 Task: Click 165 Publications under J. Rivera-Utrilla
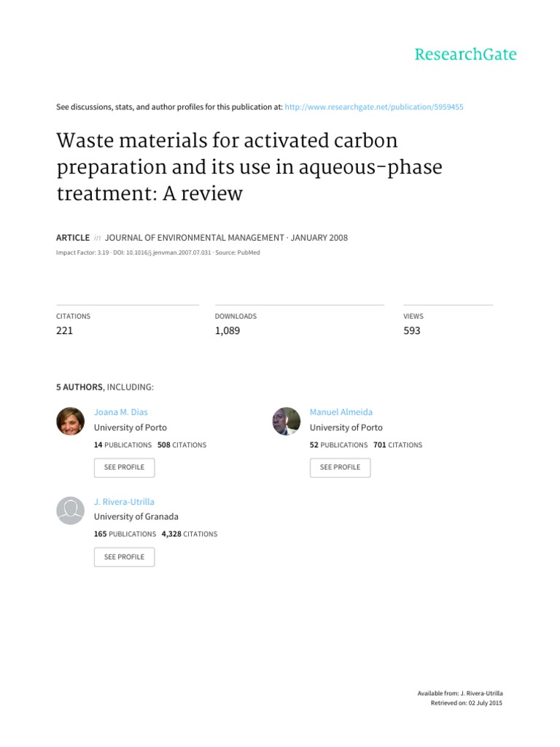[x=125, y=534]
